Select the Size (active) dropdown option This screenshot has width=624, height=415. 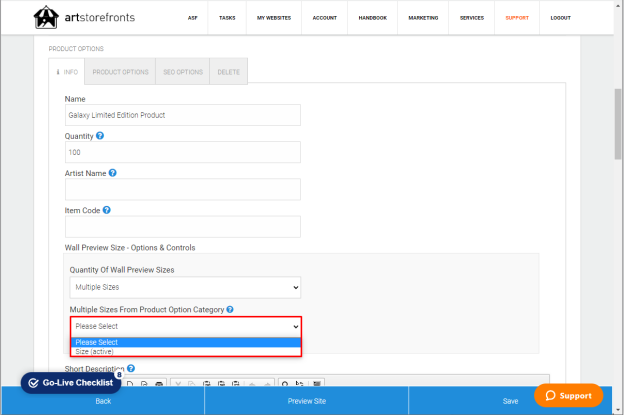click(186, 351)
